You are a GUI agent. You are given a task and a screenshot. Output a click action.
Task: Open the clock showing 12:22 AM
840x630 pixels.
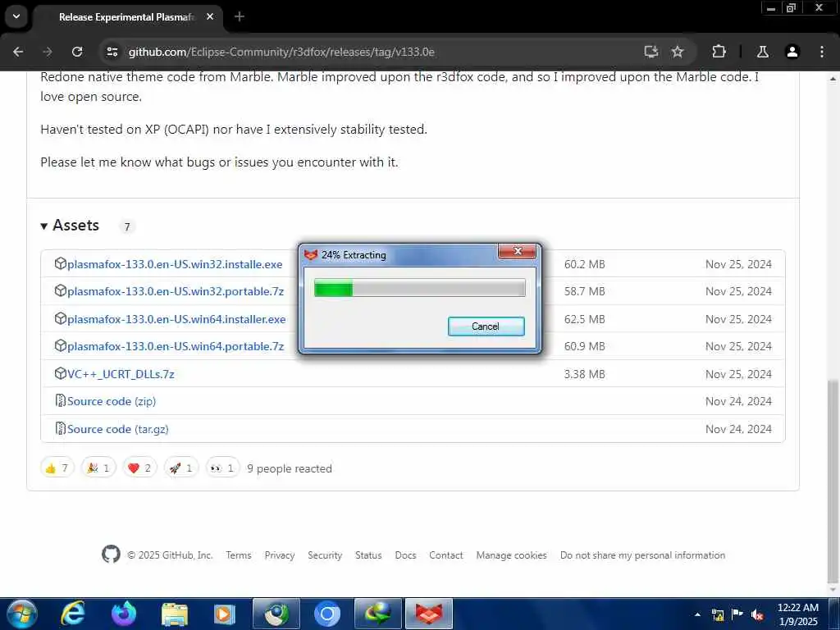(797, 614)
